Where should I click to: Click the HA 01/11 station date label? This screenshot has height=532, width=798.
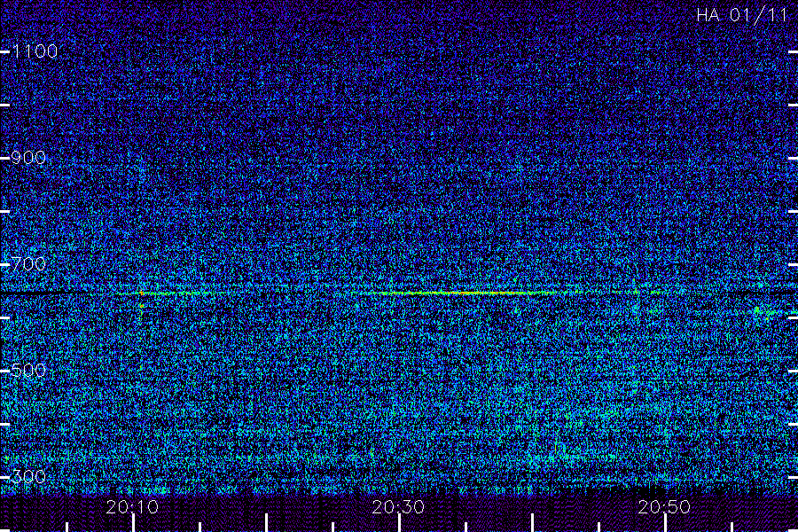(x=742, y=15)
